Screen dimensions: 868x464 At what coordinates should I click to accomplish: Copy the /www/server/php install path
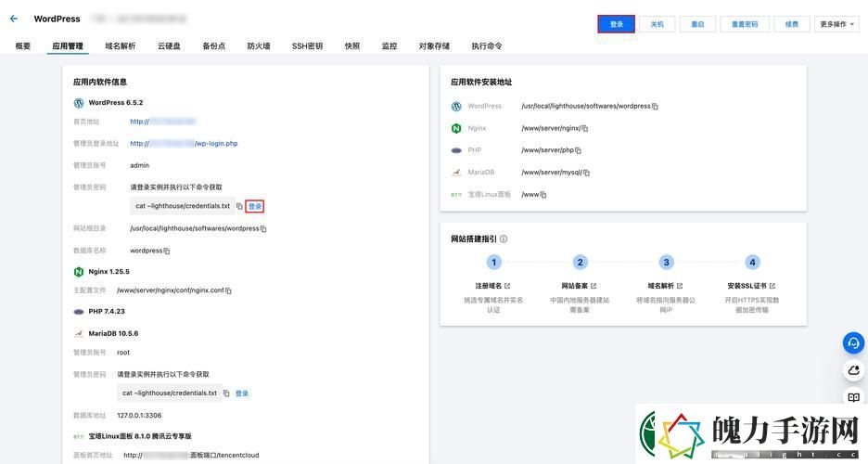pyautogui.click(x=578, y=150)
